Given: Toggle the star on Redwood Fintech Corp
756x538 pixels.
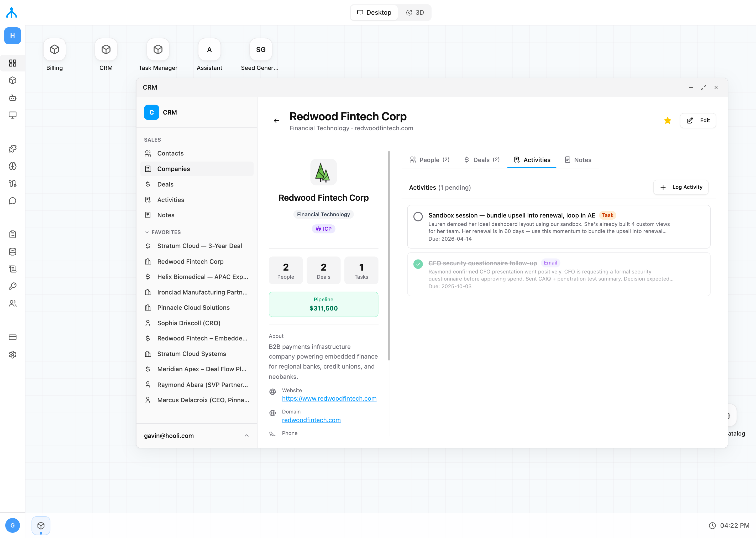Looking at the screenshot, I should click(x=668, y=121).
